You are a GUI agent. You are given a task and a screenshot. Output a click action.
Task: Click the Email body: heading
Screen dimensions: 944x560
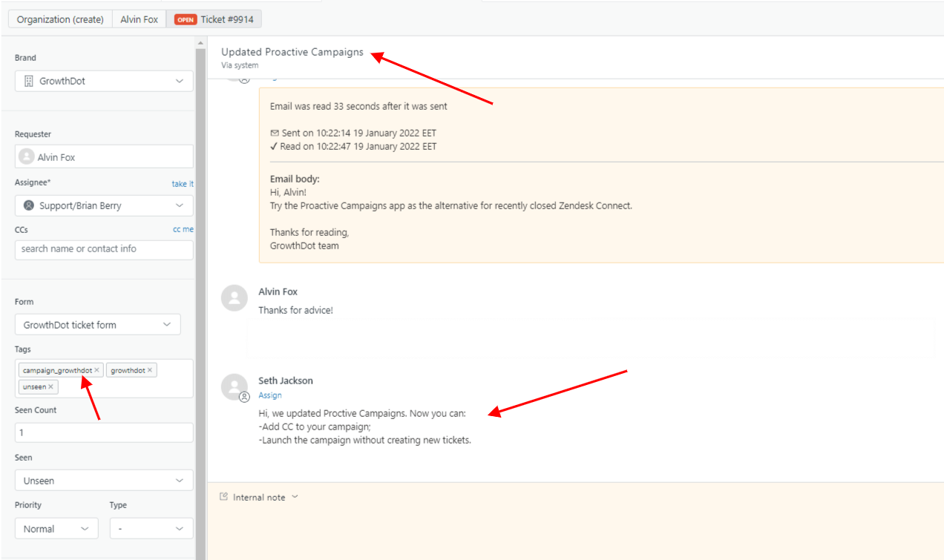295,179
